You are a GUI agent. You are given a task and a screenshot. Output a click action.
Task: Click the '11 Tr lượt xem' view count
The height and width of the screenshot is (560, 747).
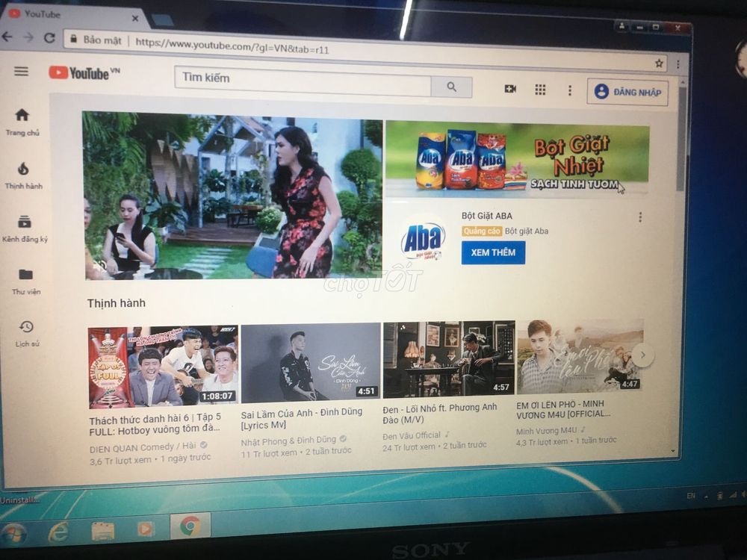point(269,453)
